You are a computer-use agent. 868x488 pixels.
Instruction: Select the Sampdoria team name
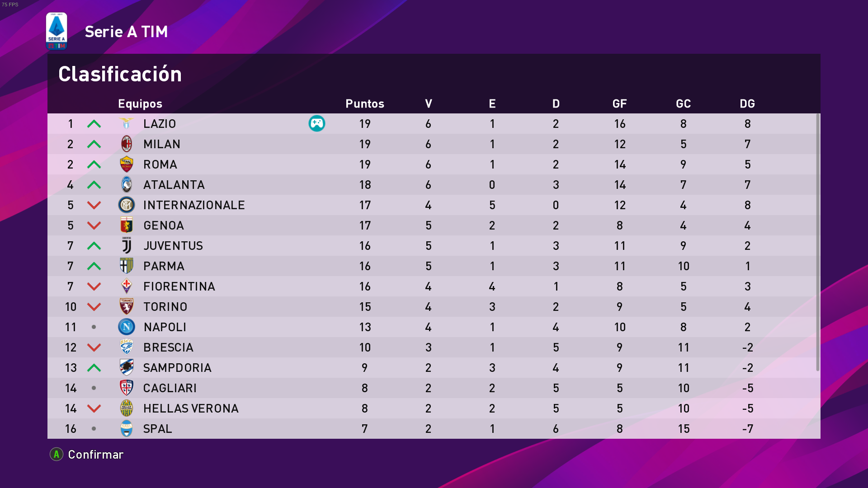(x=177, y=368)
